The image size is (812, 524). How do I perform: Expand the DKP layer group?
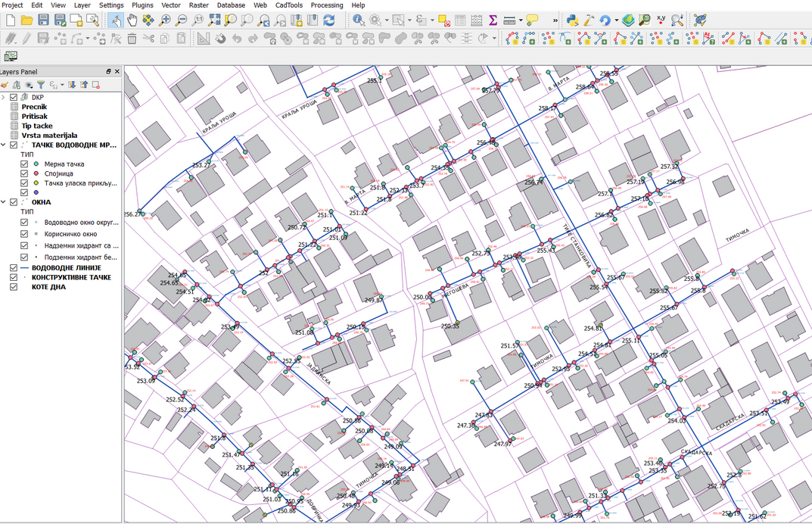tap(4, 98)
